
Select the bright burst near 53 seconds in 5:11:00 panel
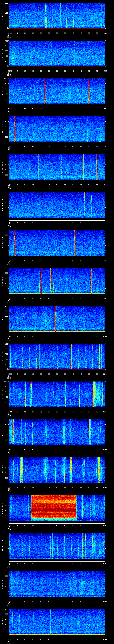tap(94, 394)
